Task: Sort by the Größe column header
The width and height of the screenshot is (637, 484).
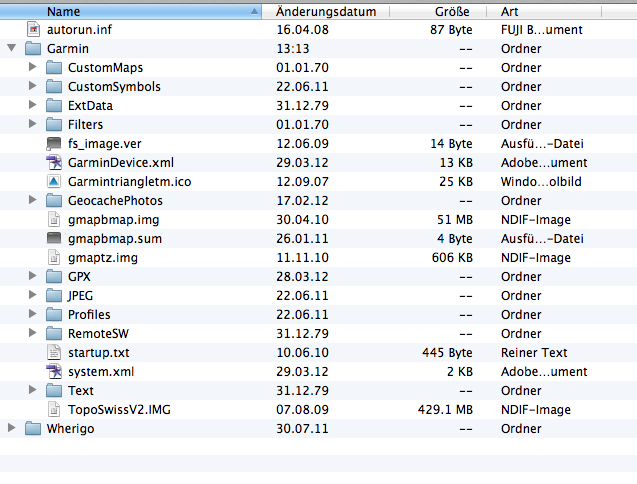Action: click(x=438, y=11)
